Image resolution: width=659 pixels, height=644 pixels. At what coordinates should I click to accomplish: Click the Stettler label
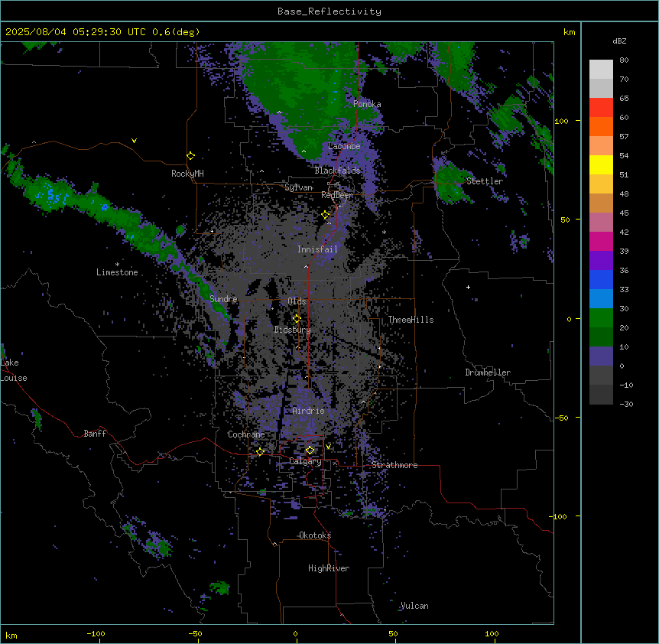pyautogui.click(x=485, y=181)
